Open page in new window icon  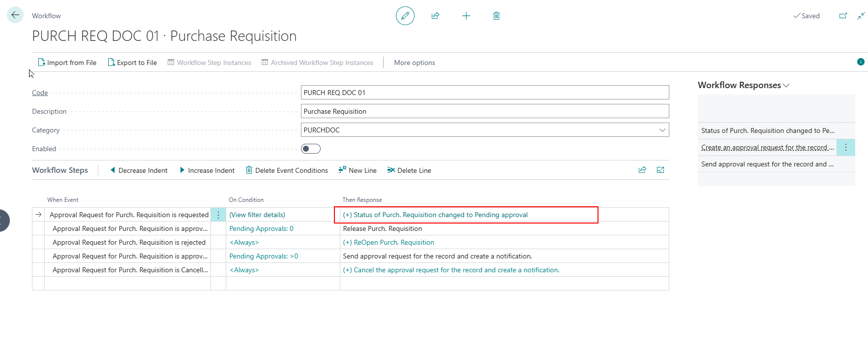pyautogui.click(x=842, y=16)
